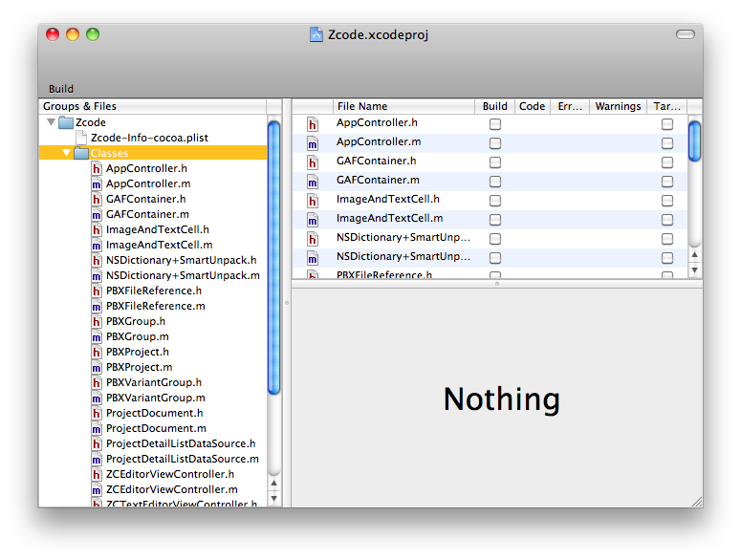
Task: Click horizontal split divider dot handle
Action: (x=496, y=284)
